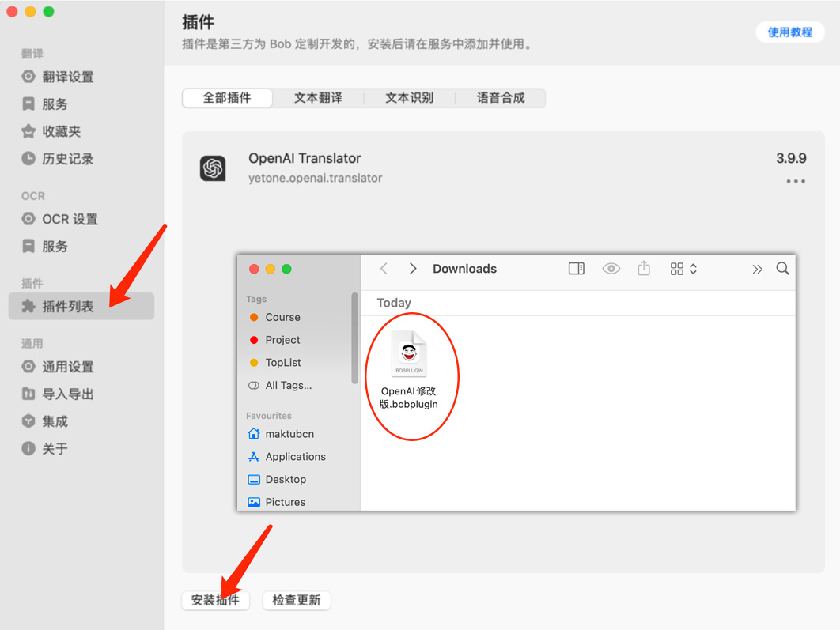The height and width of the screenshot is (630, 840).
Task: Click the 插件列表 puzzle icon
Action: tap(28, 306)
